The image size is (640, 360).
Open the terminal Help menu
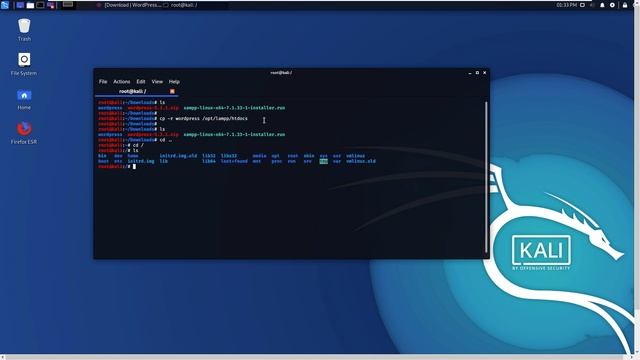[x=174, y=82]
